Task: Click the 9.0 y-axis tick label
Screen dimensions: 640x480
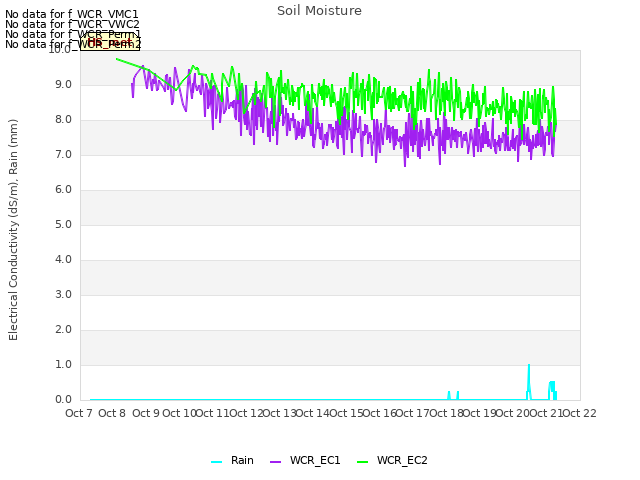Action: click(63, 84)
